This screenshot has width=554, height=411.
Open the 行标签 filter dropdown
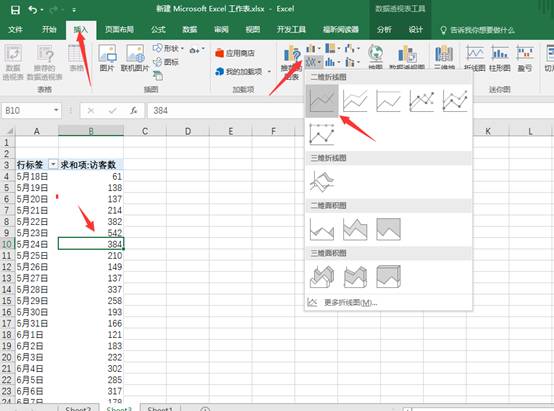[53, 164]
